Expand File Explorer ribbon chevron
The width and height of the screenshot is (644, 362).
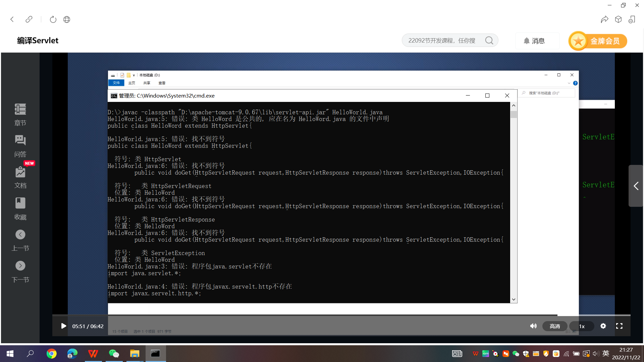[569, 83]
